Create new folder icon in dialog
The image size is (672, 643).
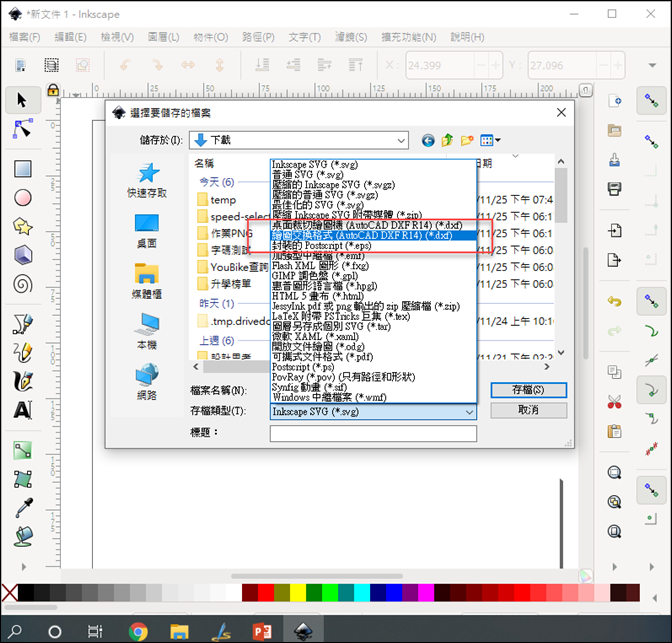(x=467, y=140)
